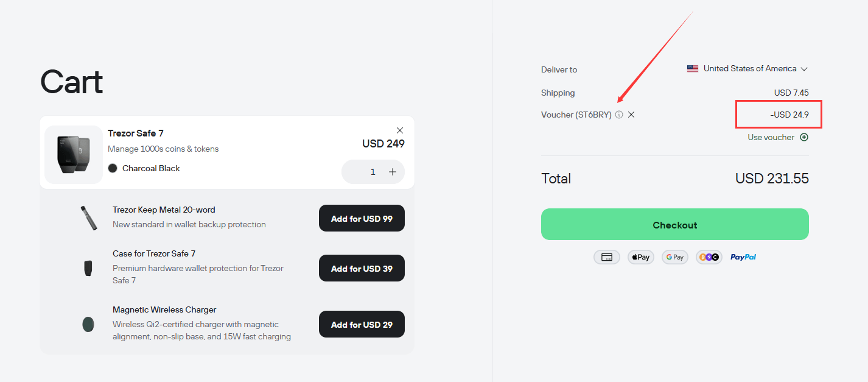The width and height of the screenshot is (868, 382).
Task: Add Trezor Keep Metal for USD 99
Action: tap(362, 218)
